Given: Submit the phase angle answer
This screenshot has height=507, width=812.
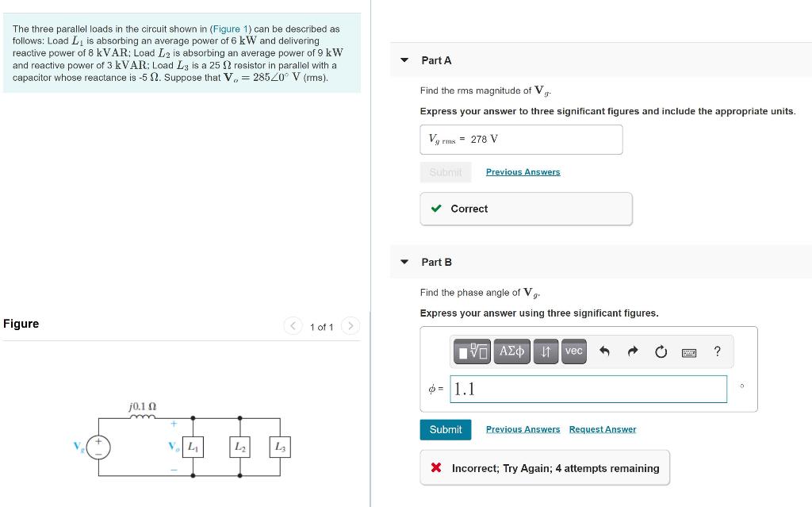Looking at the screenshot, I should (x=445, y=429).
